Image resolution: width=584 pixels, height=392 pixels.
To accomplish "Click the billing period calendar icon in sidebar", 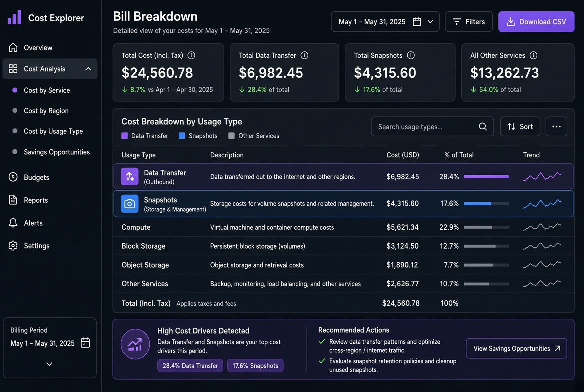I will click(85, 343).
